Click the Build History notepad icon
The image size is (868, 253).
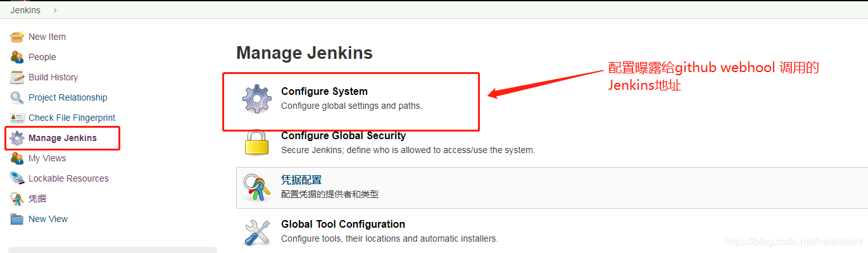[17, 77]
